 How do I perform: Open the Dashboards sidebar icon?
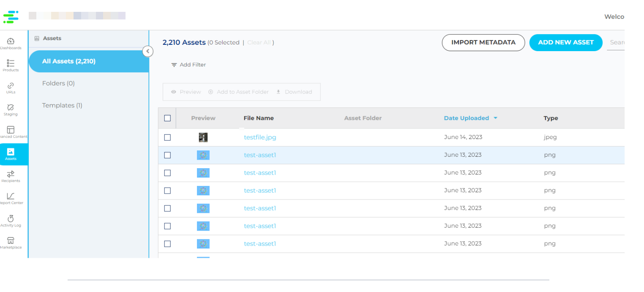click(11, 41)
